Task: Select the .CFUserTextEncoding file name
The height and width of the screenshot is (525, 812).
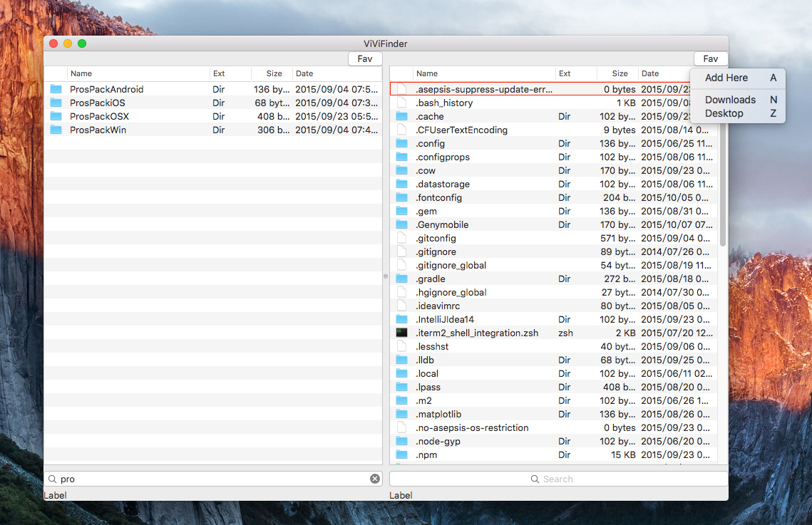Action: pos(461,130)
